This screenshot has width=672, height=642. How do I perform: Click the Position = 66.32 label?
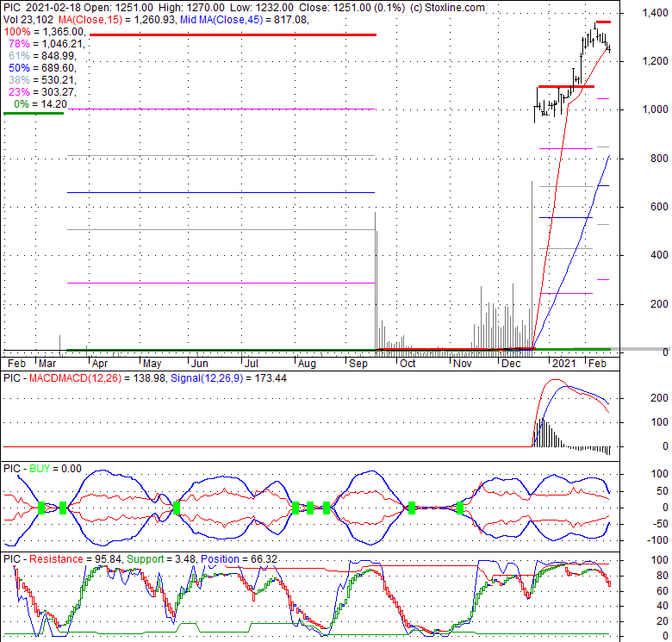tap(240, 559)
